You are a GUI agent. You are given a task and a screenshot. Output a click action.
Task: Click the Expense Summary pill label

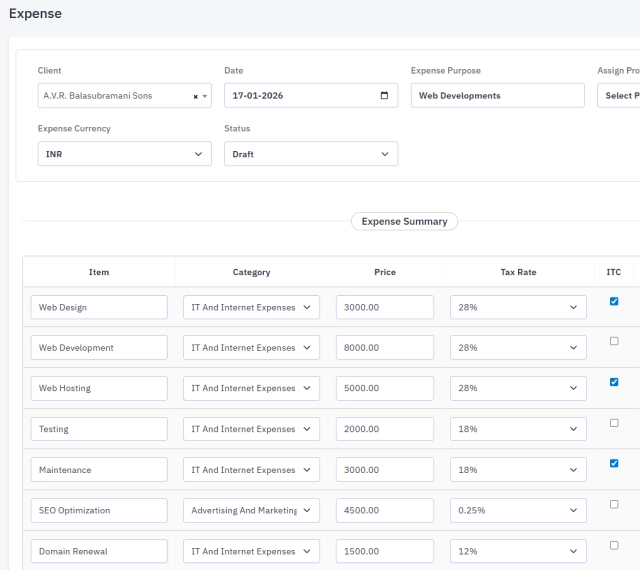click(x=404, y=221)
